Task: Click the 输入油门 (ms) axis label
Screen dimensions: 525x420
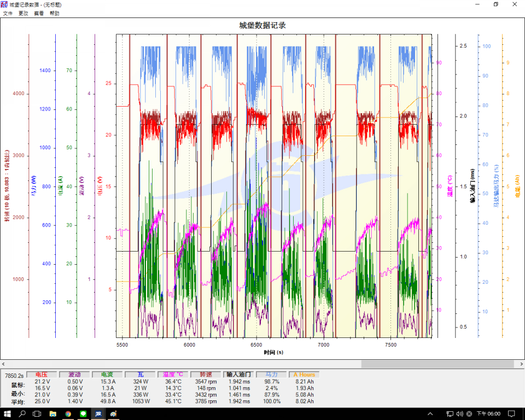Action: (x=472, y=186)
